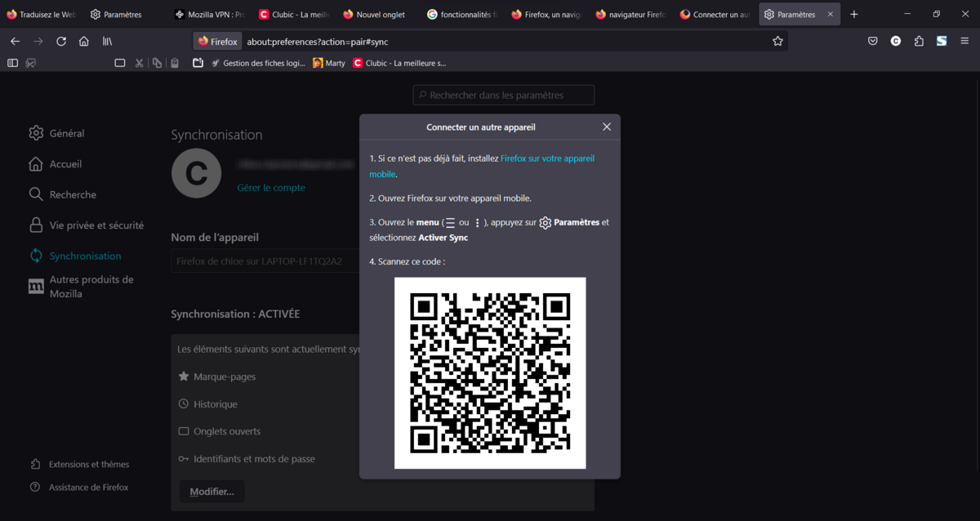
Task: Go back with the back arrow
Action: point(15,42)
